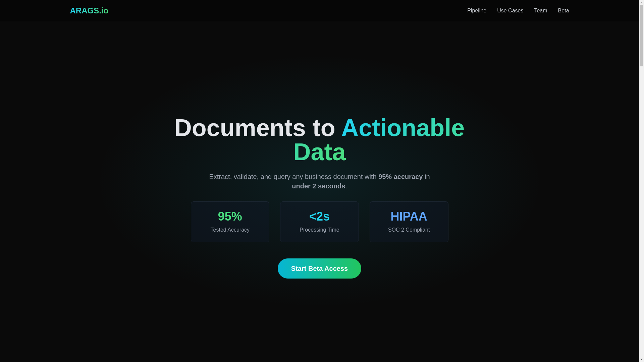
Task: Click the bold under 2 seconds text
Action: 318,186
